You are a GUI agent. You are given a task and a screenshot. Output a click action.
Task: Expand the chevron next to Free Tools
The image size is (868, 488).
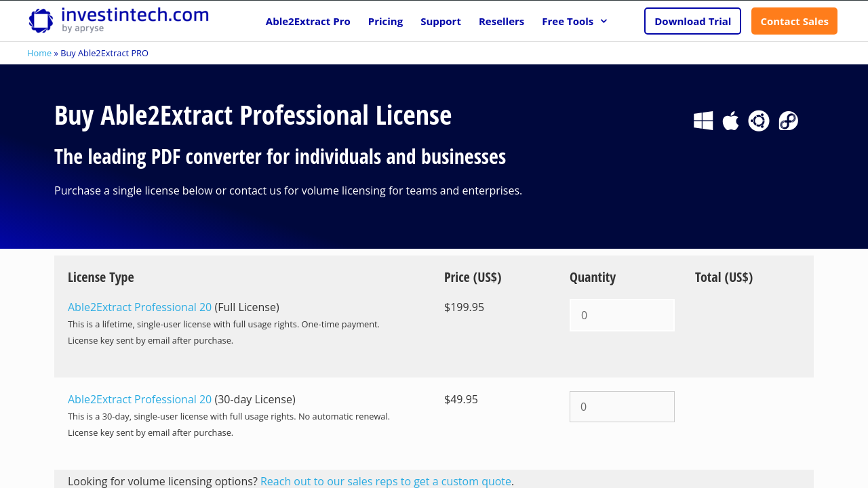(x=604, y=21)
